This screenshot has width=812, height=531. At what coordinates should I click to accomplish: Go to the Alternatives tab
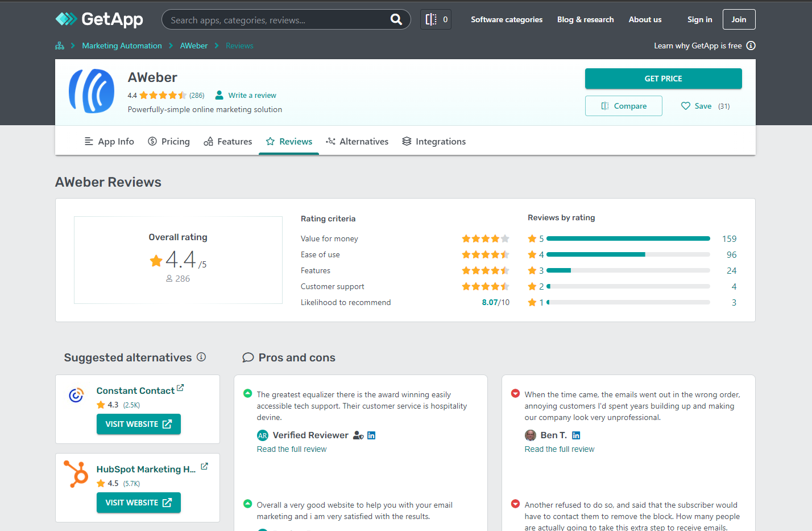tap(357, 141)
